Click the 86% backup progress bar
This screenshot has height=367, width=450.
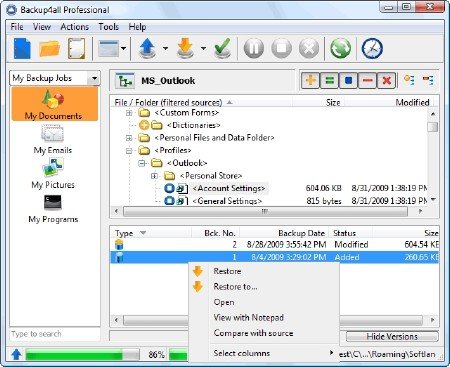[x=82, y=355]
